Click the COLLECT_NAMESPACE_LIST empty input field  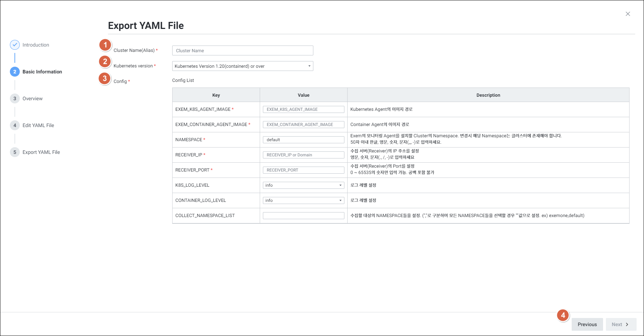303,216
